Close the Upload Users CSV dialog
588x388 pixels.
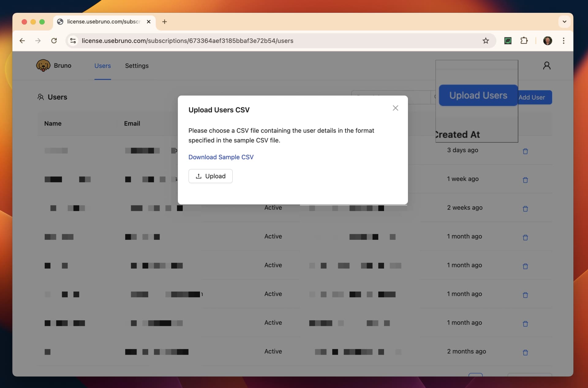pos(395,108)
